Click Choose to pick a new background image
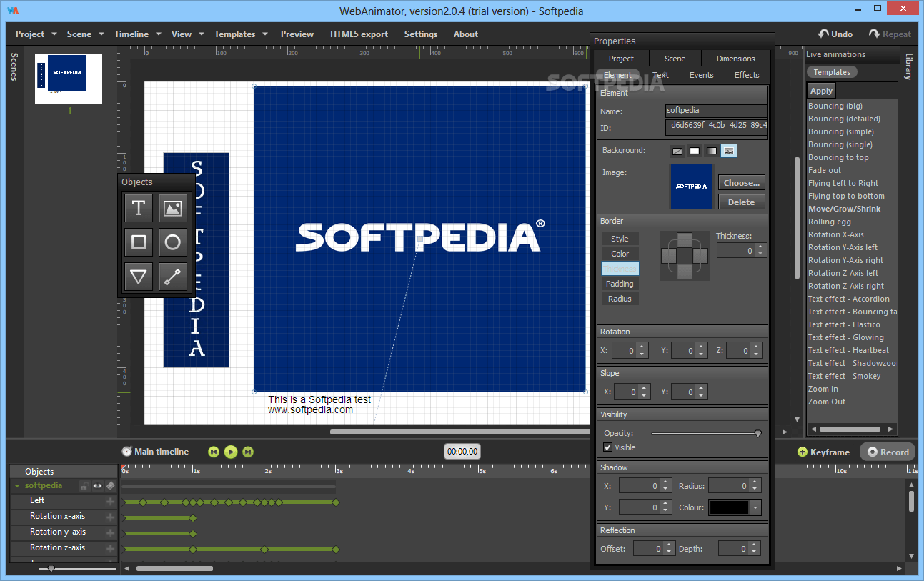Viewport: 924px width, 581px height. point(741,182)
